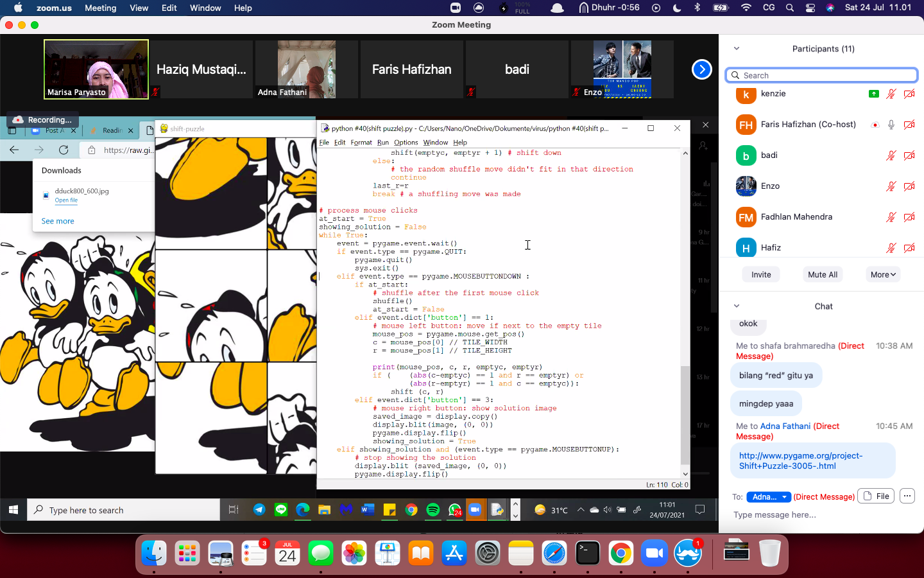Click LINE icon in shared Windows taskbar
The height and width of the screenshot is (578, 924).
281,510
